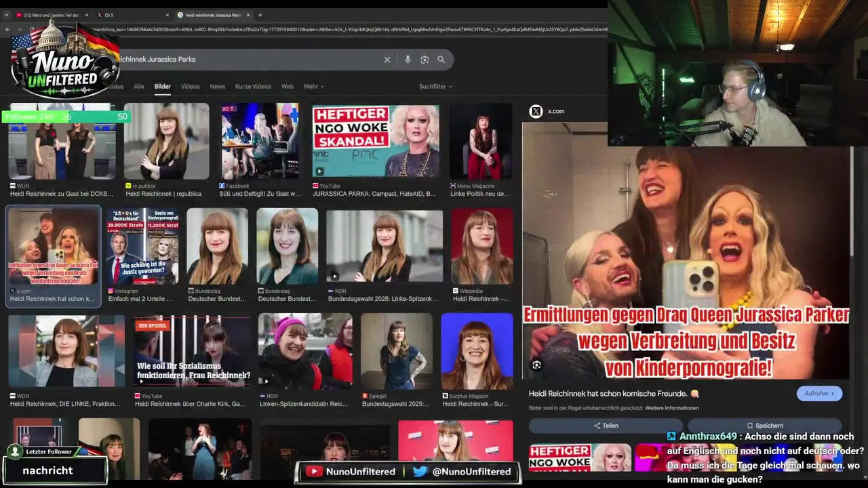Search the preview image with the Lens icon

tap(536, 365)
